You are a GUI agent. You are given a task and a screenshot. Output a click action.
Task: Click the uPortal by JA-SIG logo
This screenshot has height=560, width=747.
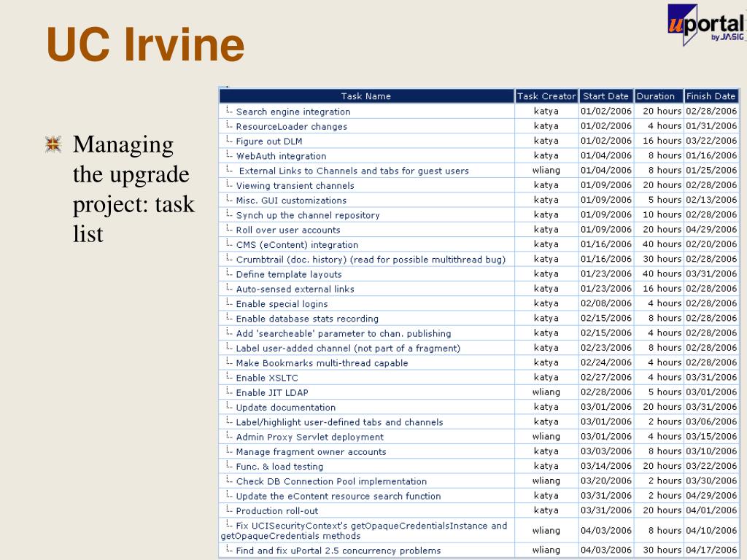706,25
